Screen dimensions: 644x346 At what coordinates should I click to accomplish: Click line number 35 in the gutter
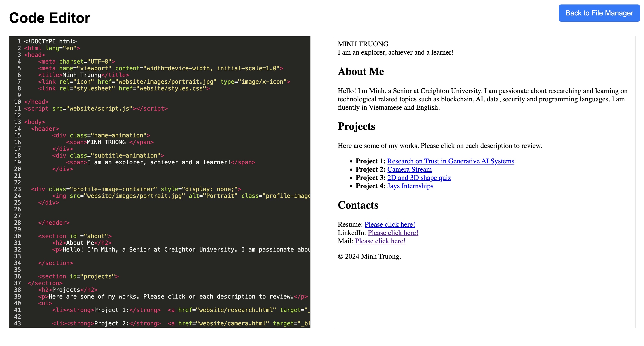[x=17, y=269]
